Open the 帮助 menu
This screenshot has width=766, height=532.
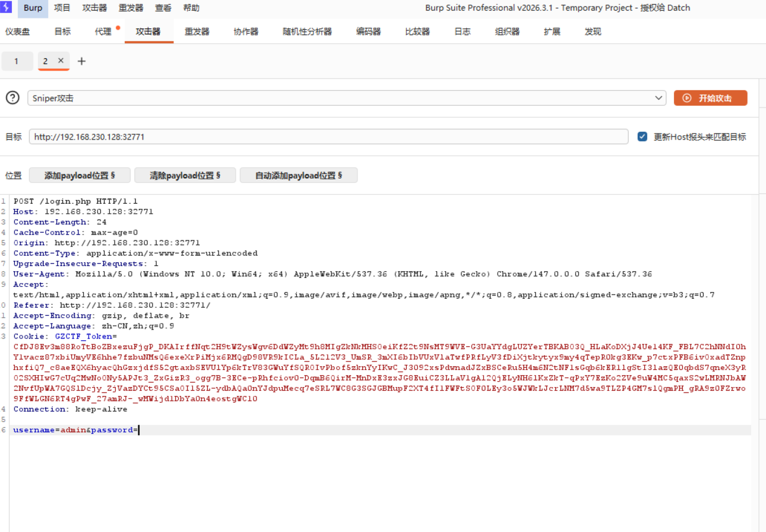191,8
